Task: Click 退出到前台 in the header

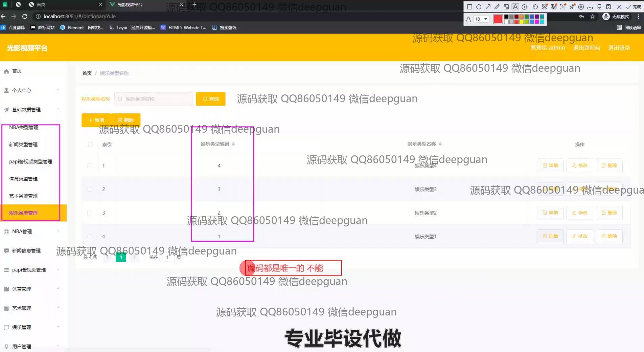Action: coord(586,48)
